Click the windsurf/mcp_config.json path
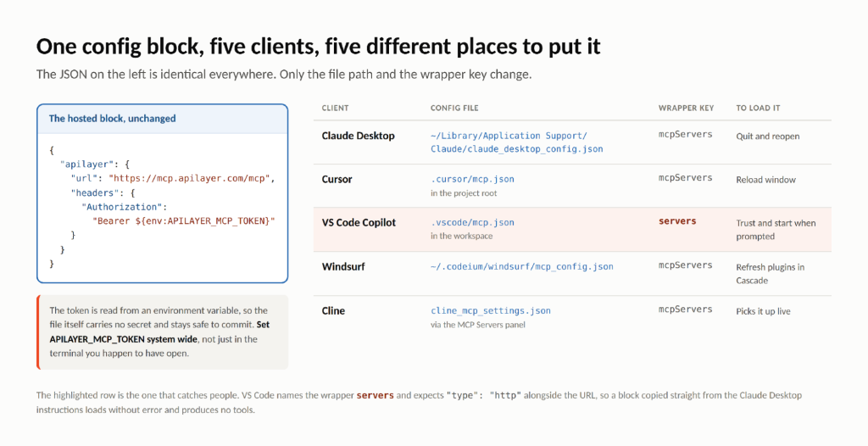Viewport: 868px width, 446px height. coord(522,266)
